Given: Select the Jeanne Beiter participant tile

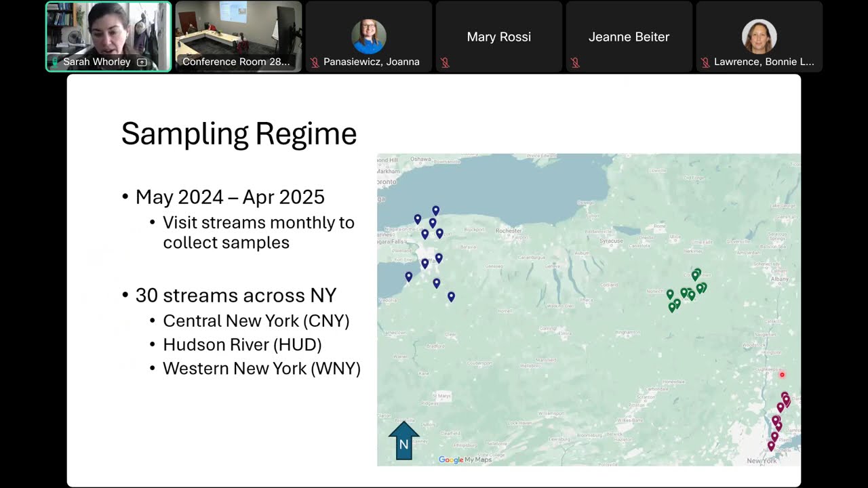Looking at the screenshot, I should pos(629,37).
